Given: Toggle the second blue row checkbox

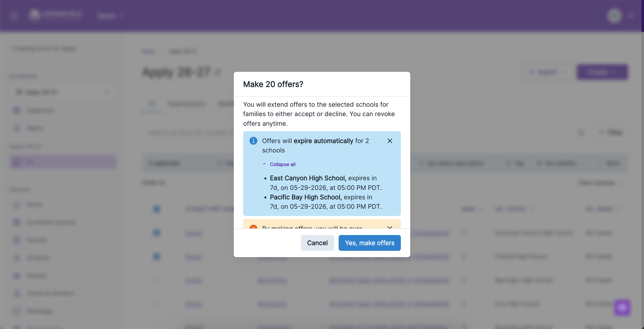Looking at the screenshot, I should pos(157,233).
